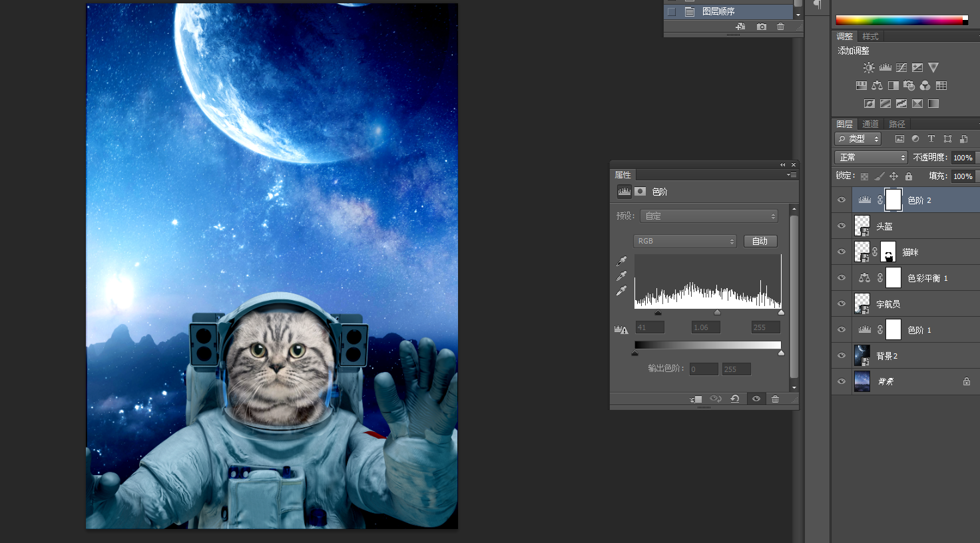The height and width of the screenshot is (543, 980).
Task: Click the histogram recalculate warning icon
Action: (621, 329)
